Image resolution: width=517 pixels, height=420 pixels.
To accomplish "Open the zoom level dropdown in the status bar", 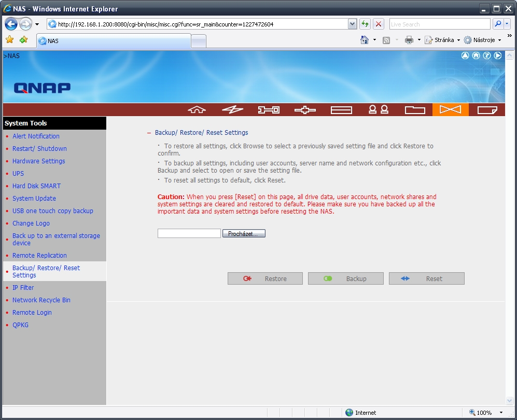I will click(501, 412).
